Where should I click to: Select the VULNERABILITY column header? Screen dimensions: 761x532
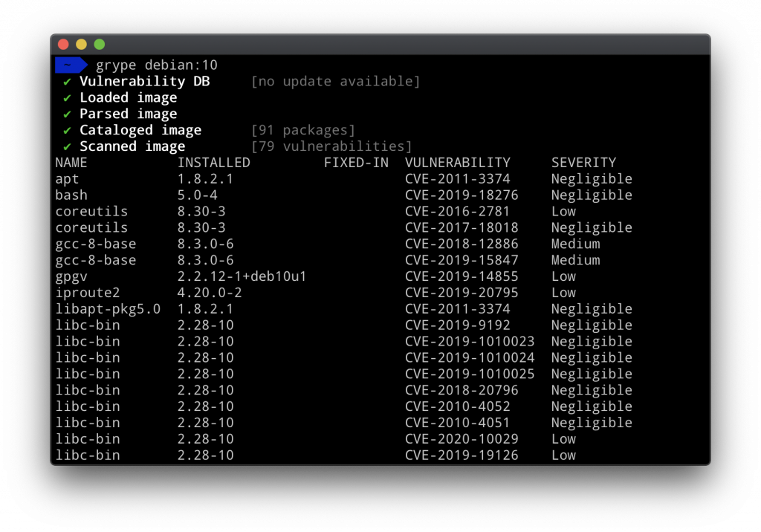click(457, 163)
